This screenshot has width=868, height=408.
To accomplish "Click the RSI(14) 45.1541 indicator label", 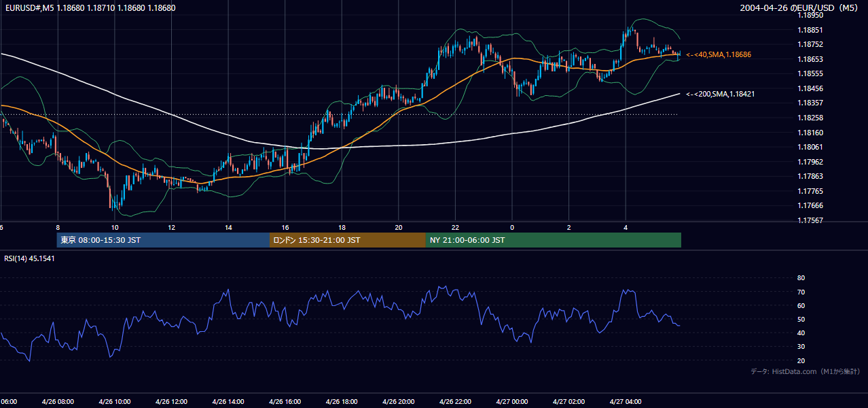I will 29,258.
